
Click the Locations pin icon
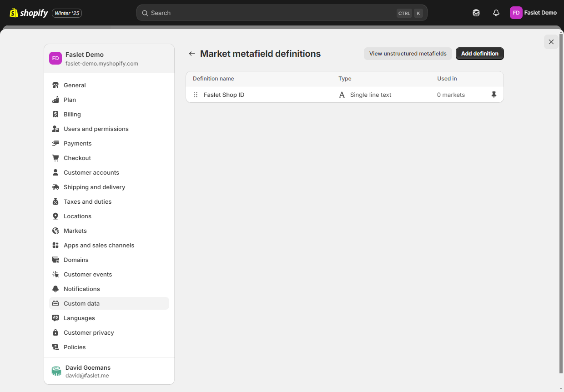(x=55, y=216)
